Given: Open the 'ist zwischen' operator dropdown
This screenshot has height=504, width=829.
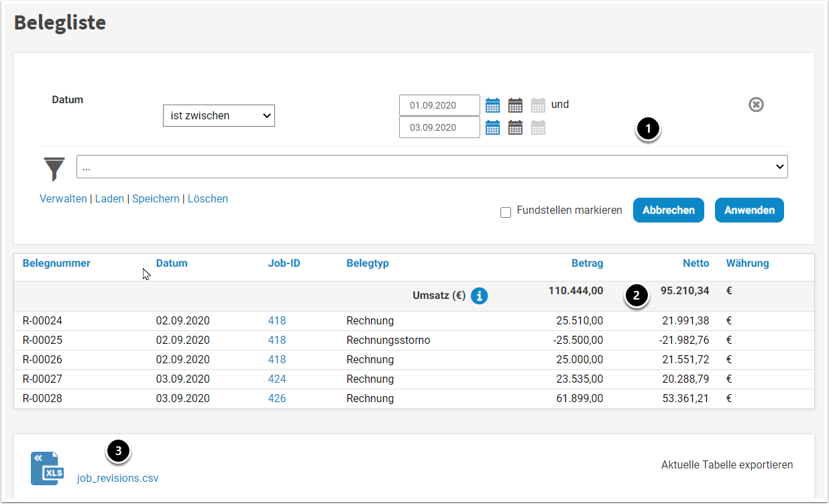Looking at the screenshot, I should (219, 115).
